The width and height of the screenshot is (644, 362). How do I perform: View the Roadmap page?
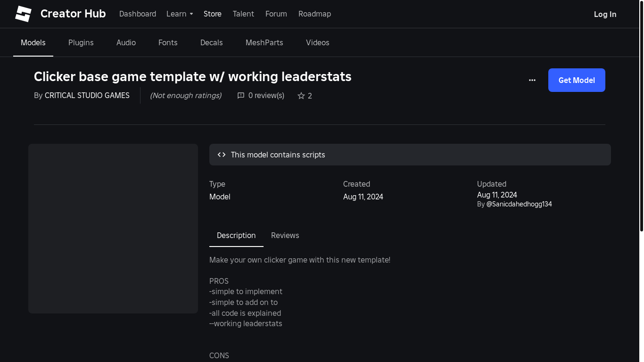click(314, 14)
